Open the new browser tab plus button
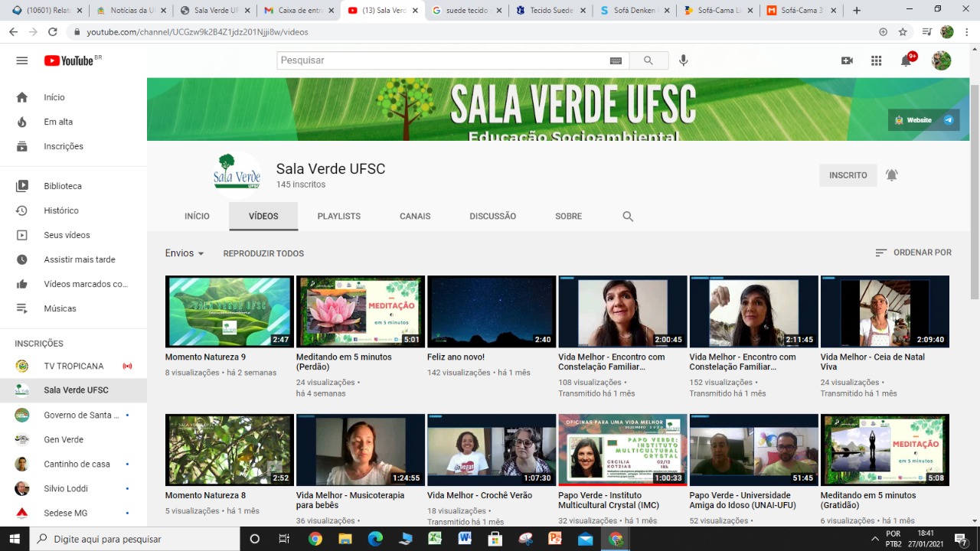 (x=857, y=11)
